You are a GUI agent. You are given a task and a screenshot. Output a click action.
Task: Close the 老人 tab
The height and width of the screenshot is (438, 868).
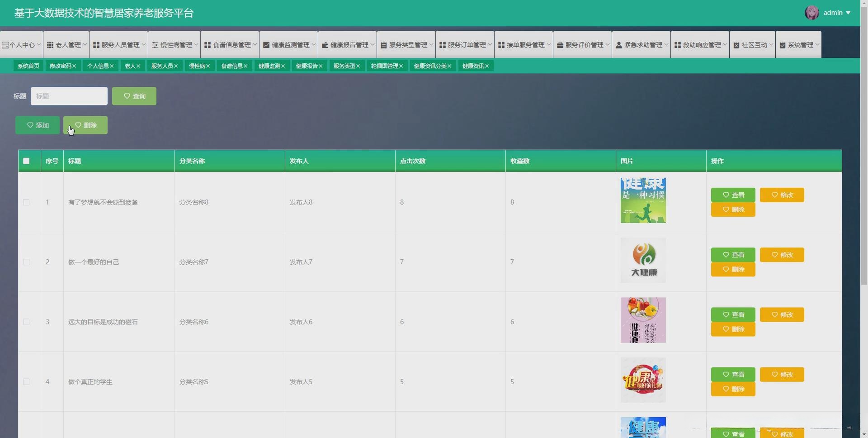click(x=138, y=66)
